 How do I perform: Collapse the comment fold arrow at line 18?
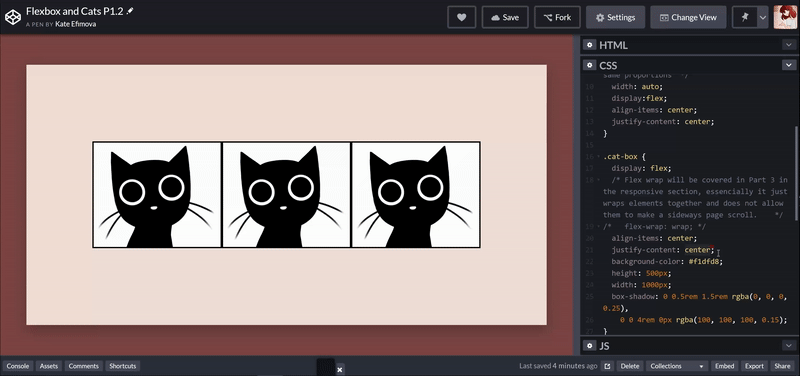tap(599, 180)
